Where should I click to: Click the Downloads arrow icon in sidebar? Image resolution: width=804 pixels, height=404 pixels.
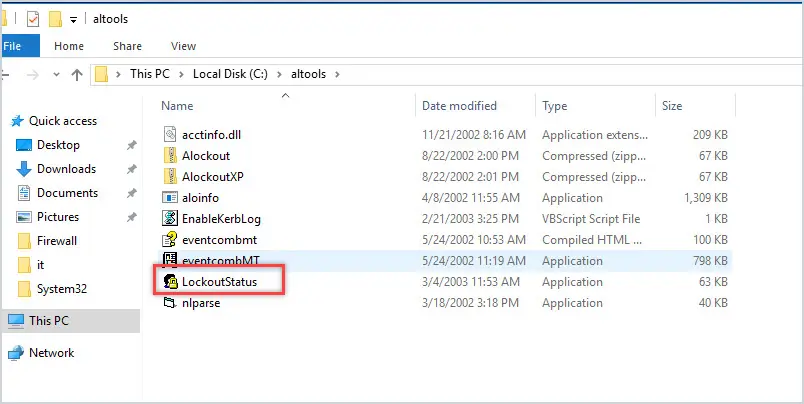24,169
